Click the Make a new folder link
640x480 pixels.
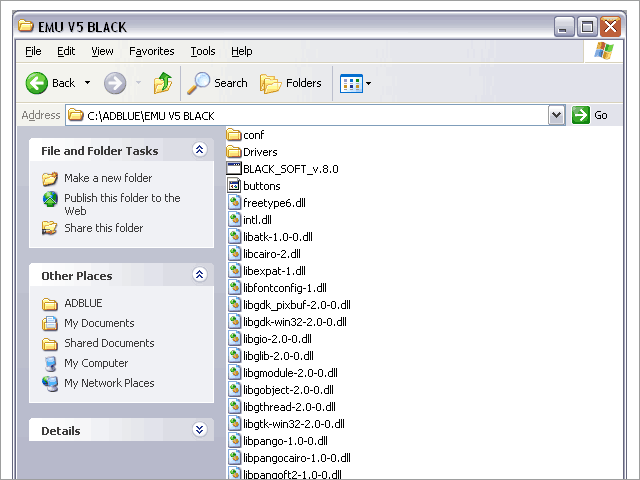coord(108,178)
